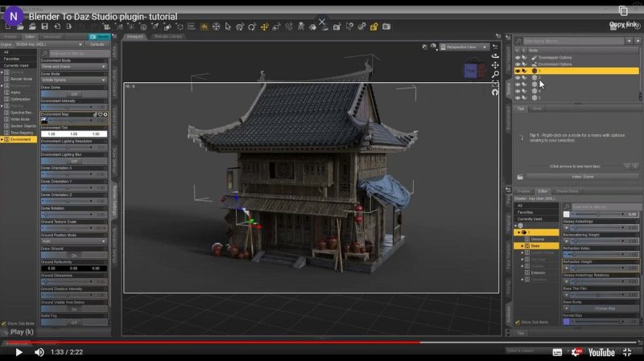The image size is (644, 361).
Task: Click the Video: Scene button
Action: 582,177
